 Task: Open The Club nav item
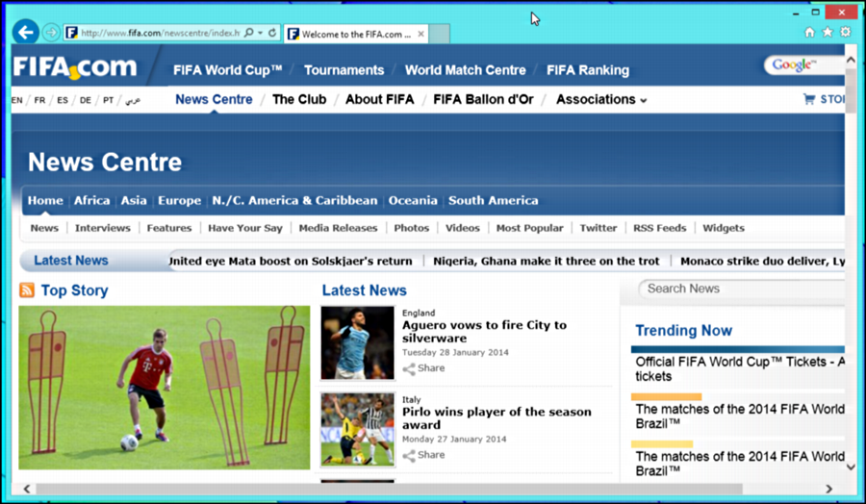(299, 99)
